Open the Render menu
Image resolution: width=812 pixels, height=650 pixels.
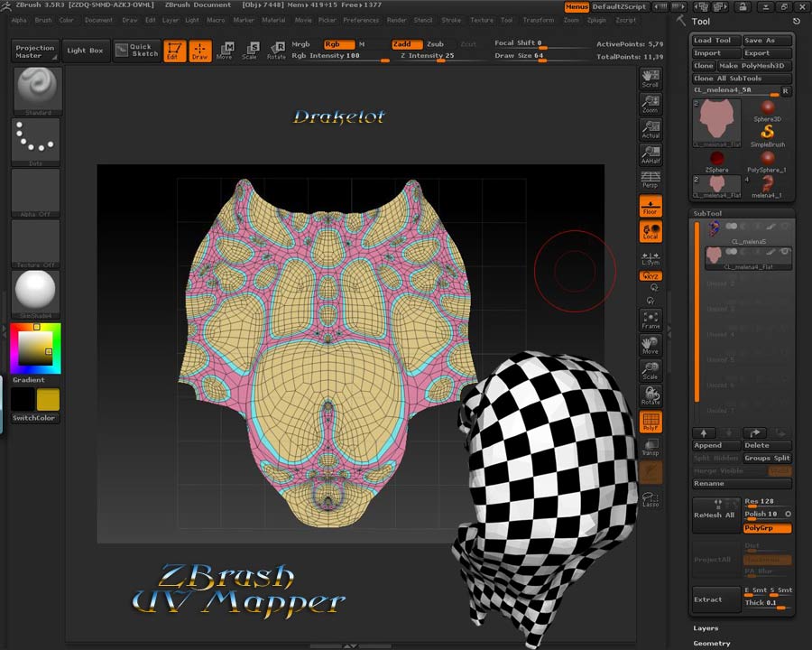[397, 20]
